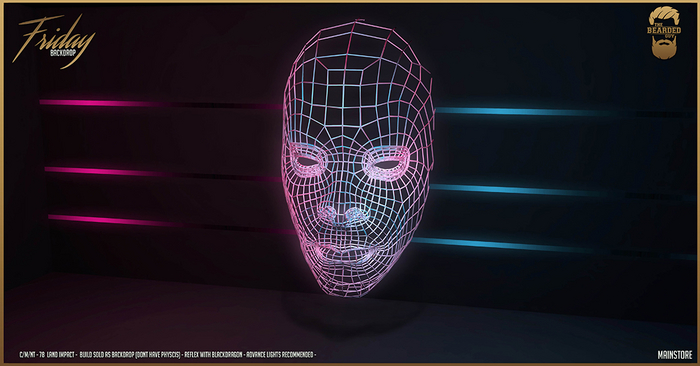Click "Build sold as backdrop (dont have physcis)" text
The height and width of the screenshot is (366, 700).
(x=130, y=355)
